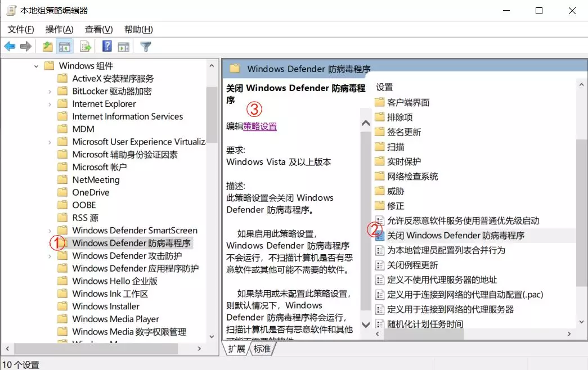This screenshot has width=588, height=370.
Task: Open the 操作(A) menu
Action: pyautogui.click(x=59, y=29)
